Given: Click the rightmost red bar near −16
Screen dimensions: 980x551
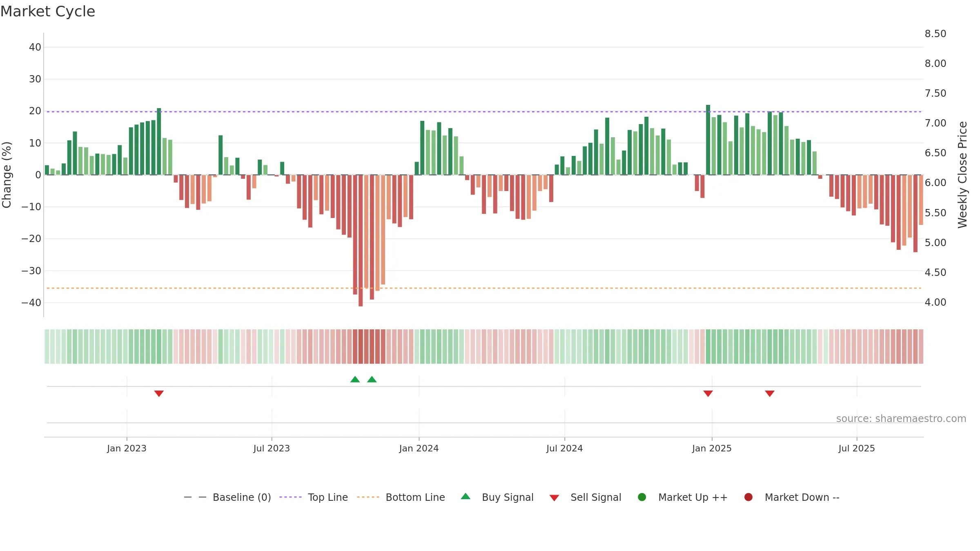Looking at the screenshot, I should 921,200.
